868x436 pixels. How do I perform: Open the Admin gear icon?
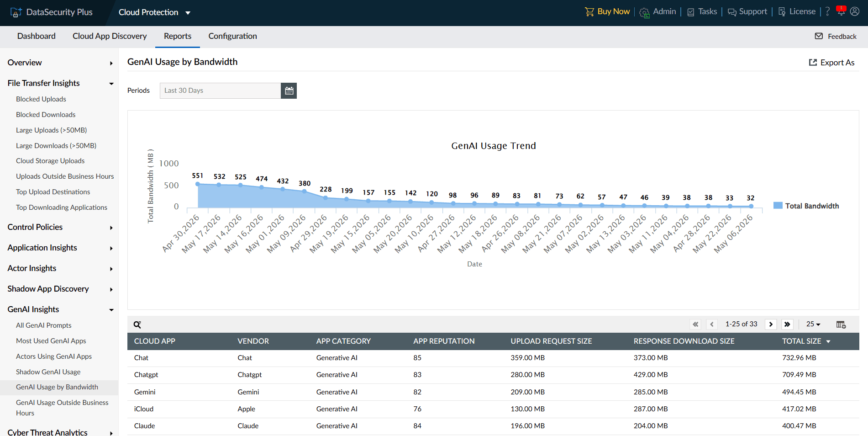point(644,13)
